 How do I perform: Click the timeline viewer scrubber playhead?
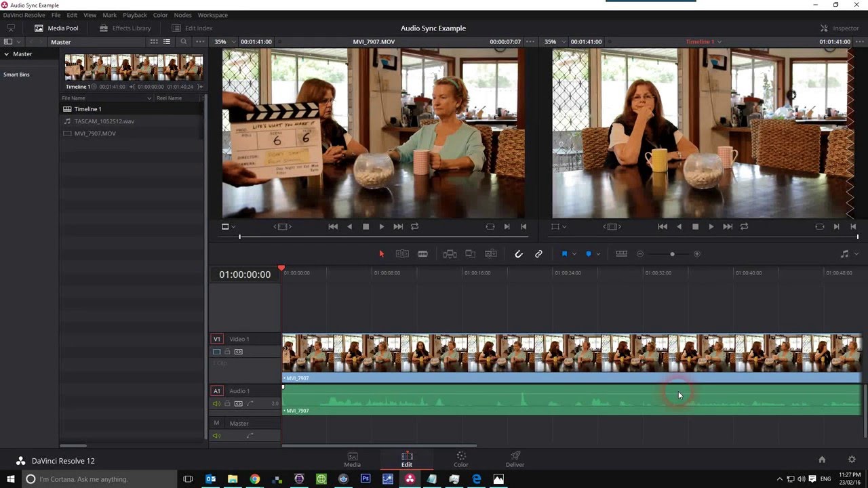point(858,237)
